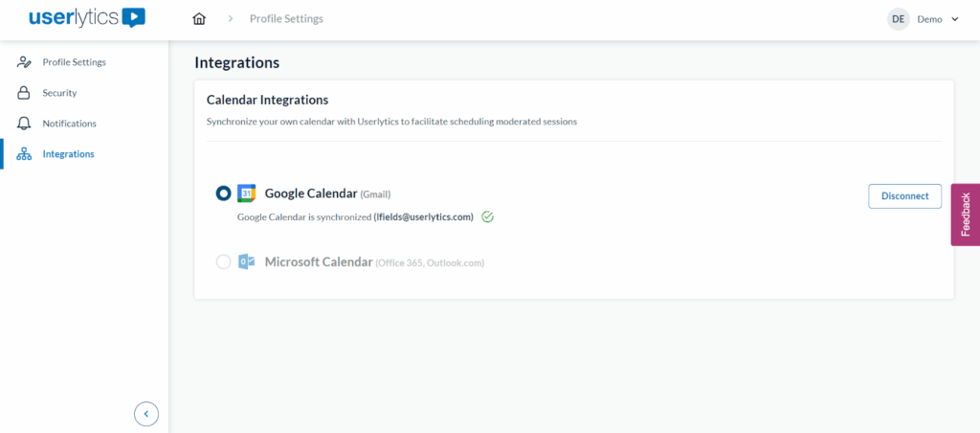Click the Integrations network icon

pos(24,154)
